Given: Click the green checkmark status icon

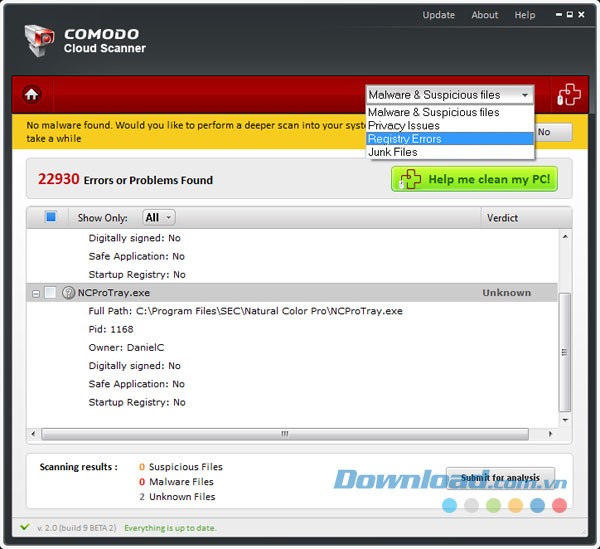Looking at the screenshot, I should 25,527.
